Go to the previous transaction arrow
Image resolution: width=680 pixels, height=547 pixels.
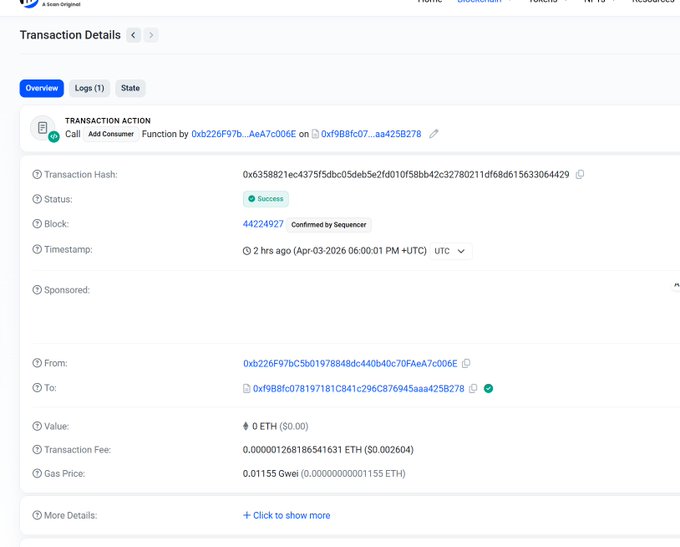coord(133,35)
